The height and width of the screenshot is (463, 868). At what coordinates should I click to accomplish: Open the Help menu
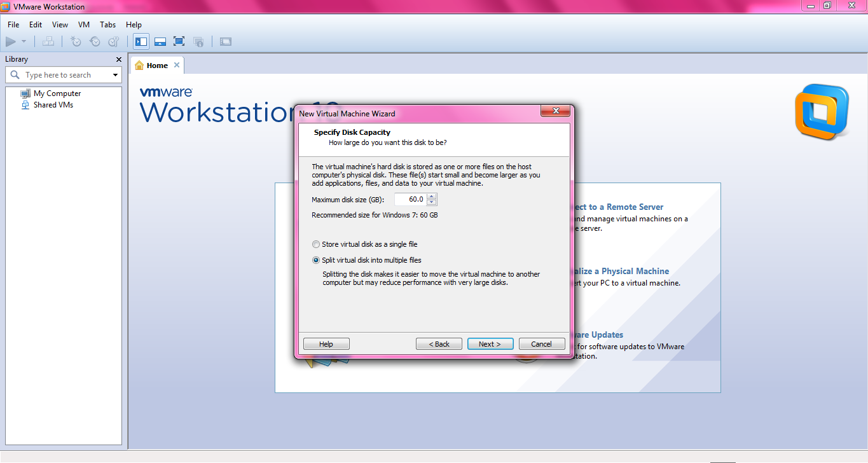pyautogui.click(x=134, y=25)
